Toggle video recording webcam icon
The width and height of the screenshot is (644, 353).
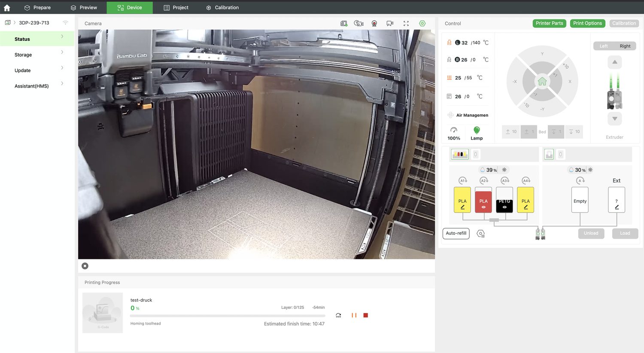tap(374, 24)
